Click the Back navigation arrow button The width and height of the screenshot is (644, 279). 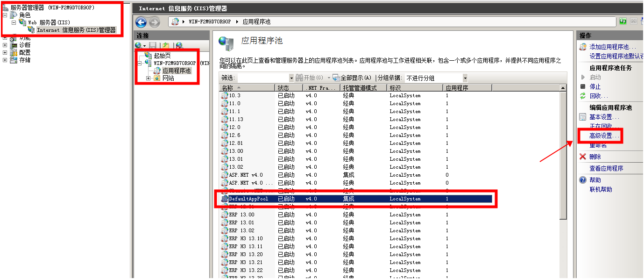141,22
